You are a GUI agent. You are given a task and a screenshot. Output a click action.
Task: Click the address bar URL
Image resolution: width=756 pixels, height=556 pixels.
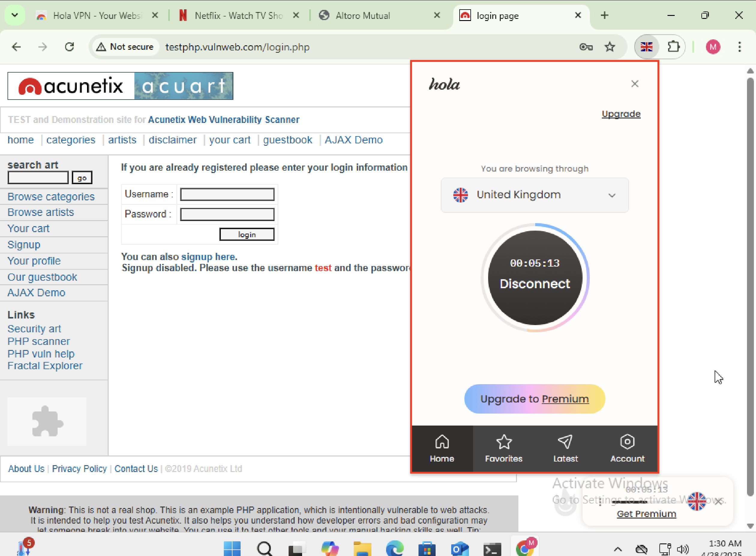tap(237, 47)
